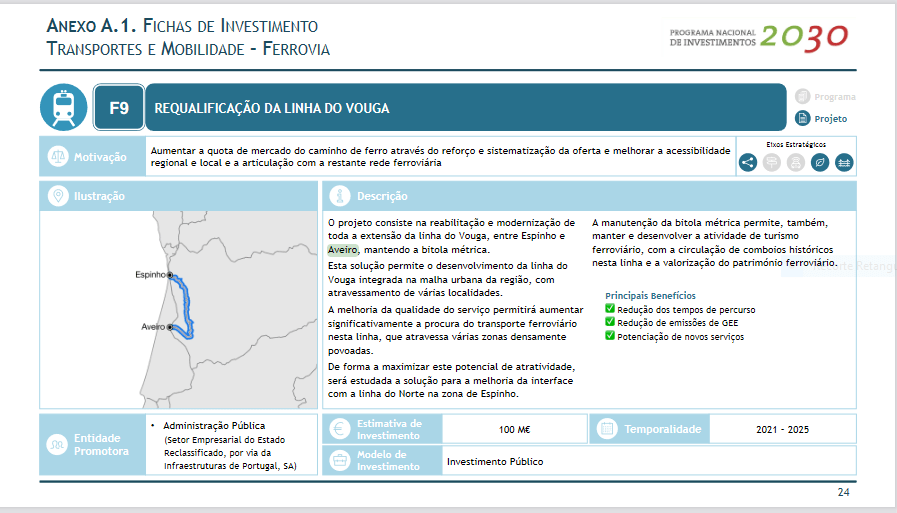
Task: Click the greyed signpost strategic axis icon
Action: [772, 162]
